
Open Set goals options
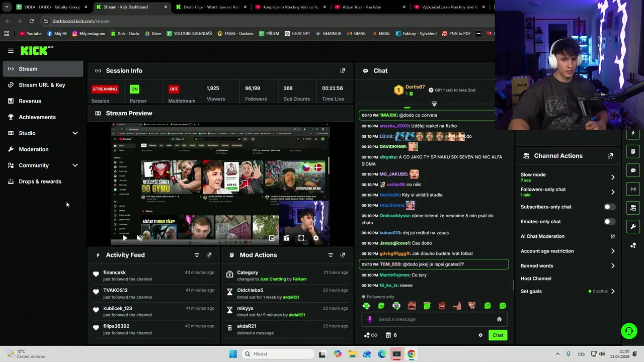(x=568, y=291)
